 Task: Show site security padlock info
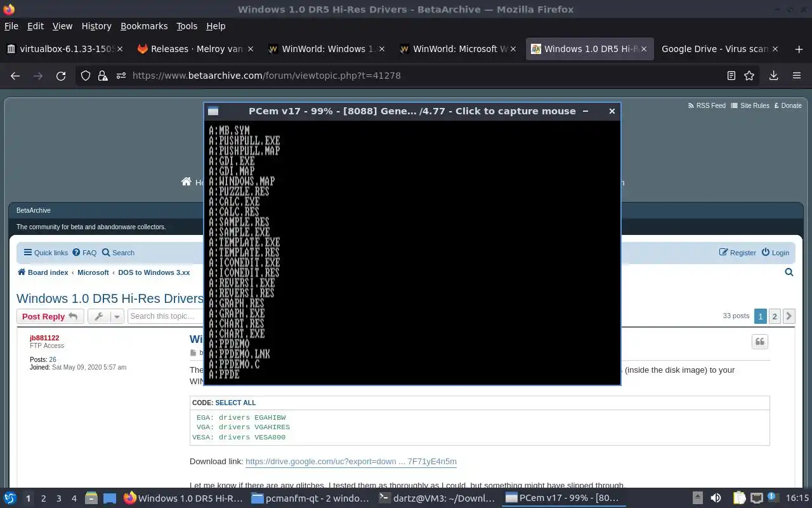pos(103,76)
